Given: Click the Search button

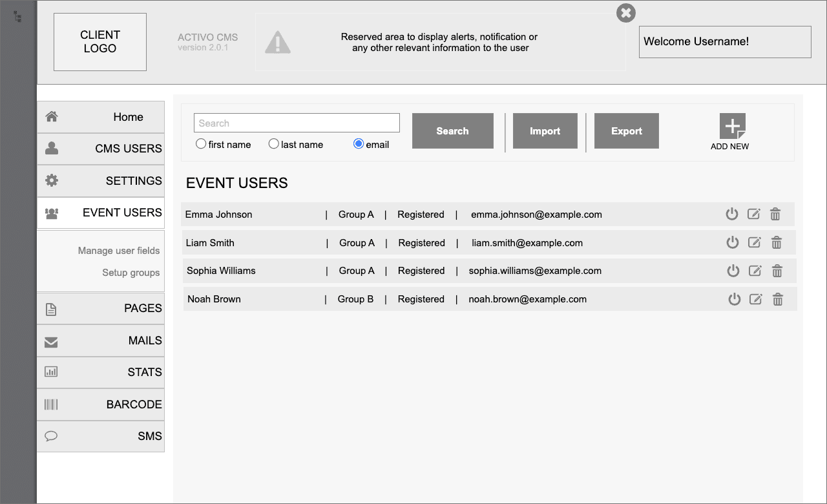Looking at the screenshot, I should coord(452,131).
